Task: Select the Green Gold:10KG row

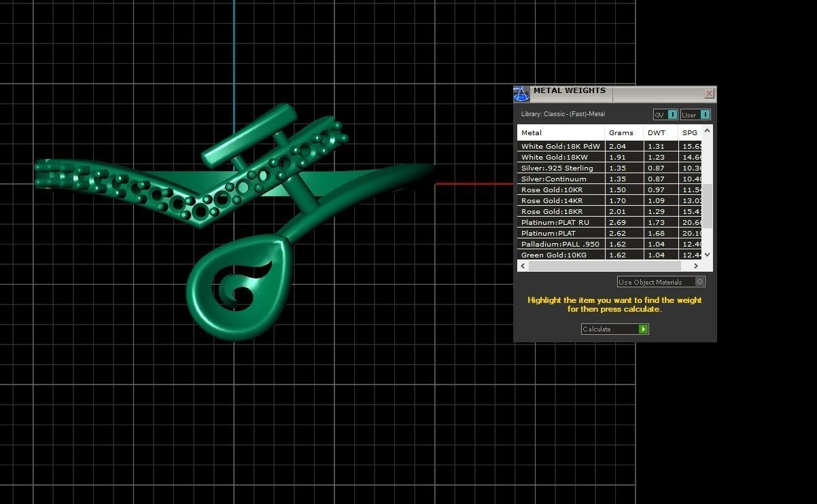Action: [610, 255]
